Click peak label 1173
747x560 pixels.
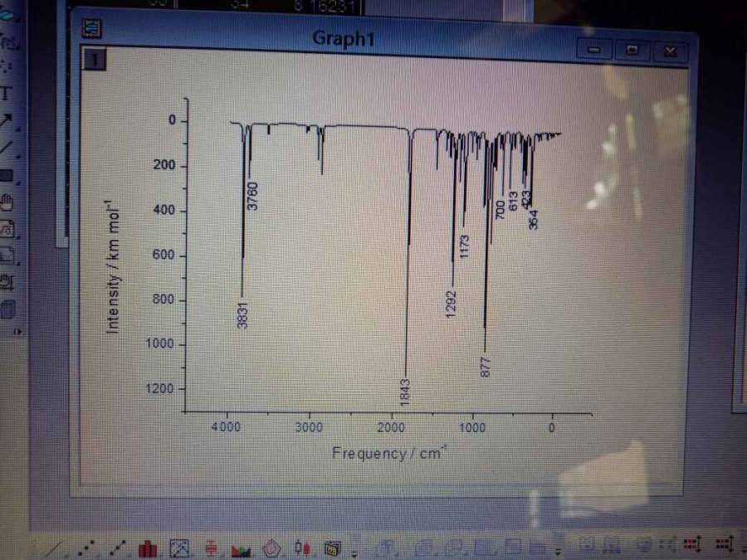pyautogui.click(x=465, y=246)
